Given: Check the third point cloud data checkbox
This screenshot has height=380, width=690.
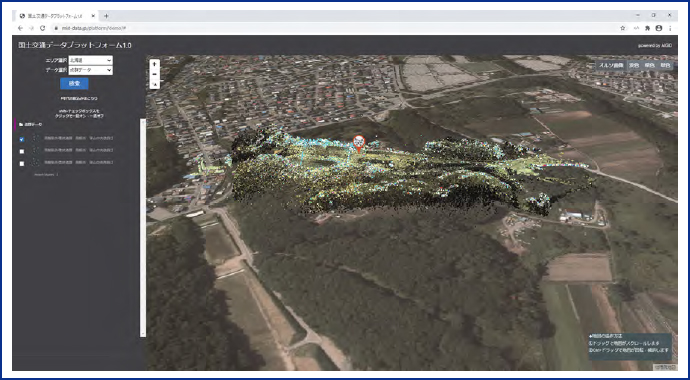Looking at the screenshot, I should [22, 163].
